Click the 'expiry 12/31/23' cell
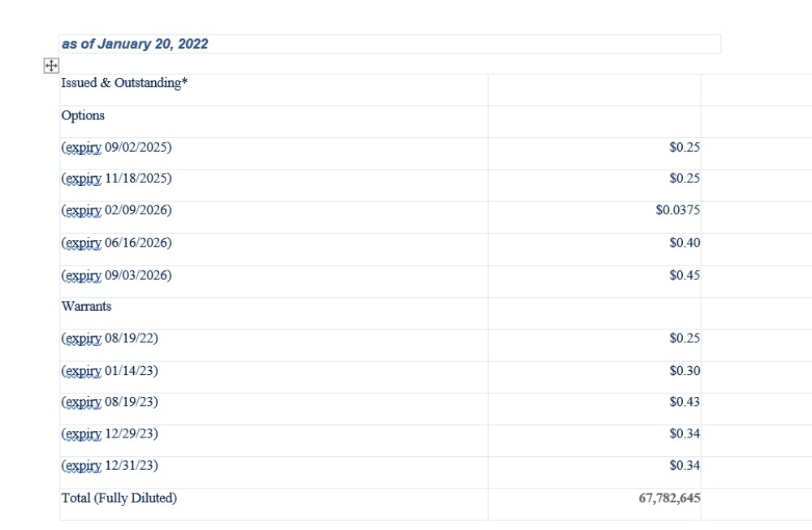Image resolution: width=812 pixels, height=530 pixels. pos(109,466)
